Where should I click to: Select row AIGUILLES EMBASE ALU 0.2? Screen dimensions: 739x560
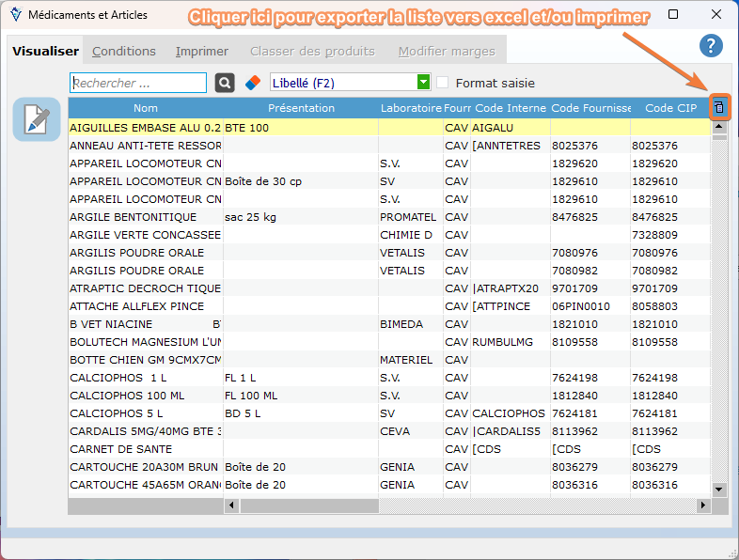(389, 128)
